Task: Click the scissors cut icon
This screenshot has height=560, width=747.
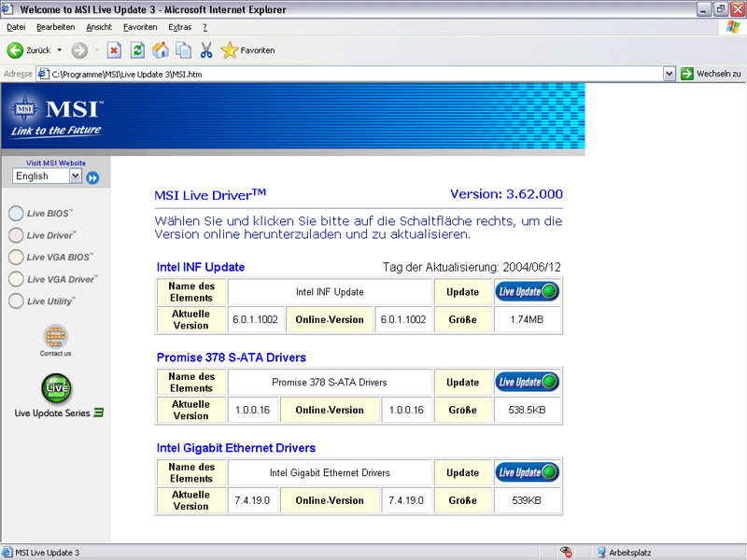Action: click(x=206, y=50)
